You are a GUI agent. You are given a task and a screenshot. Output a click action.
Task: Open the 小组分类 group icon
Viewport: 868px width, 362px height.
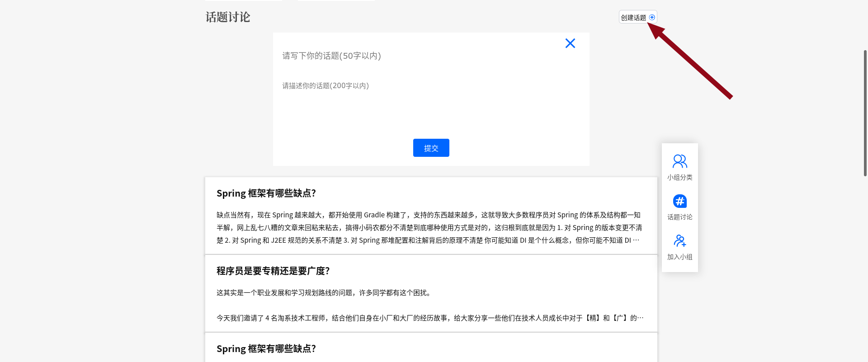point(679,161)
